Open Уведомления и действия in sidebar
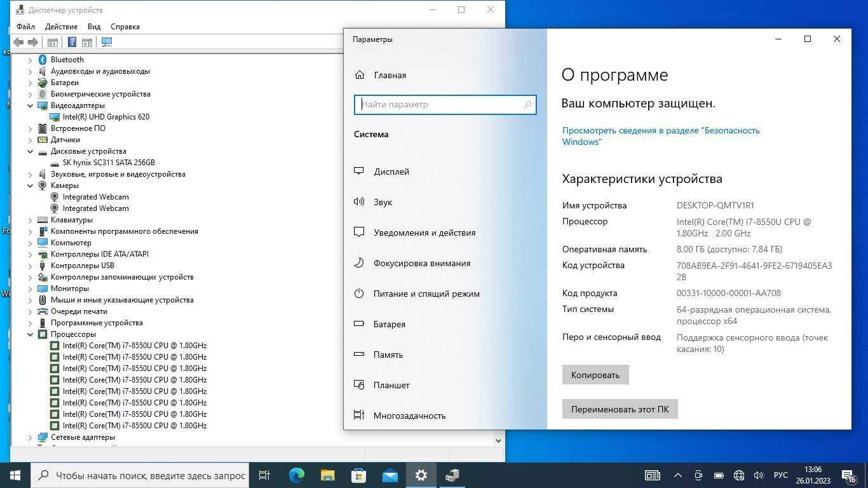Image resolution: width=868 pixels, height=488 pixels. click(x=424, y=233)
